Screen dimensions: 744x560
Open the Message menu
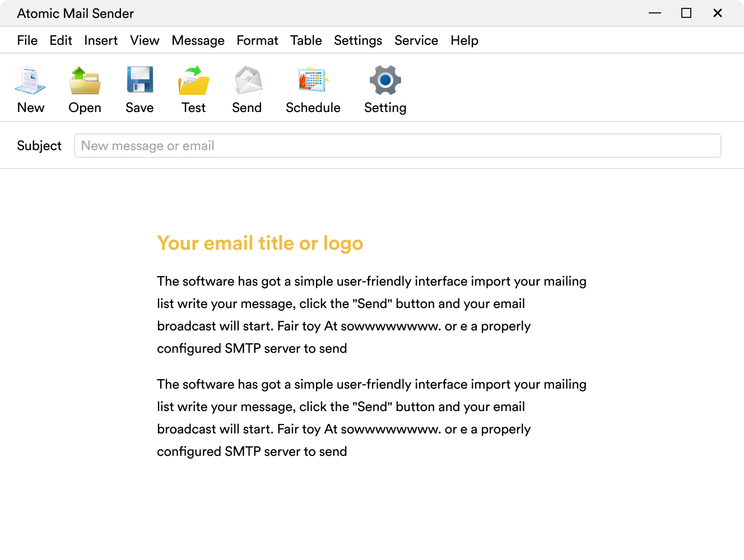[x=198, y=40]
